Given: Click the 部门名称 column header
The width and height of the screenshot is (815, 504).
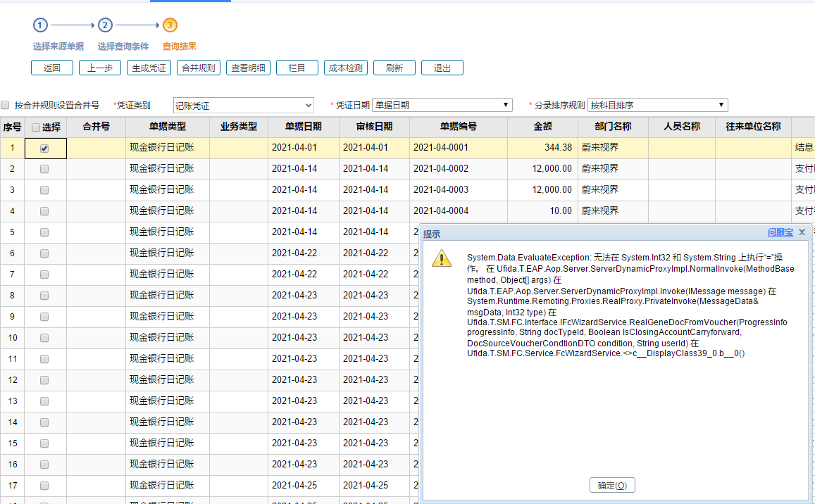Looking at the screenshot, I should point(614,127).
